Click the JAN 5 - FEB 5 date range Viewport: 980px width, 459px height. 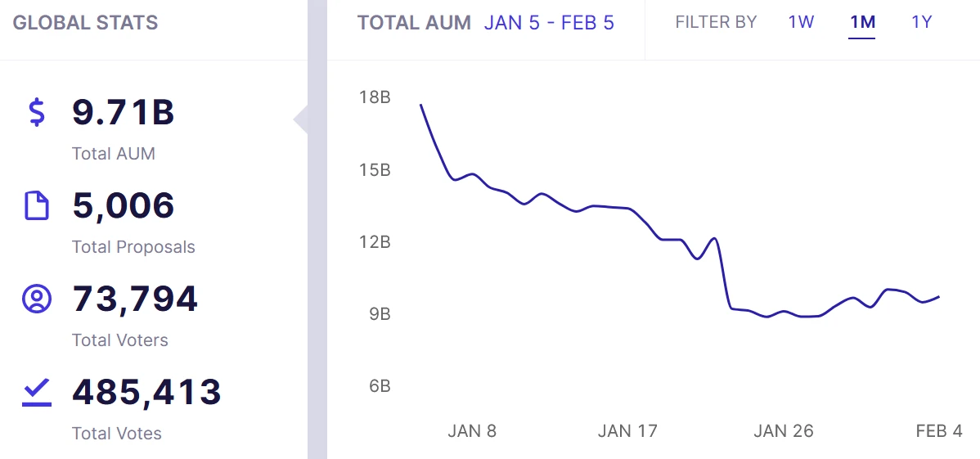tap(549, 23)
